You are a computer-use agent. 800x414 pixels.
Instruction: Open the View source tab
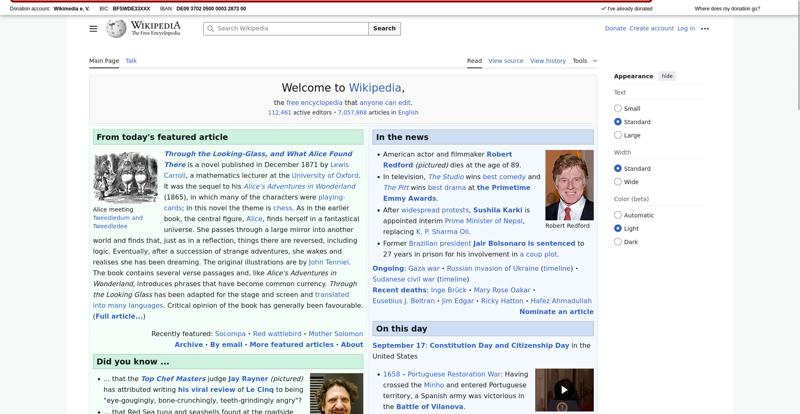tap(506, 61)
